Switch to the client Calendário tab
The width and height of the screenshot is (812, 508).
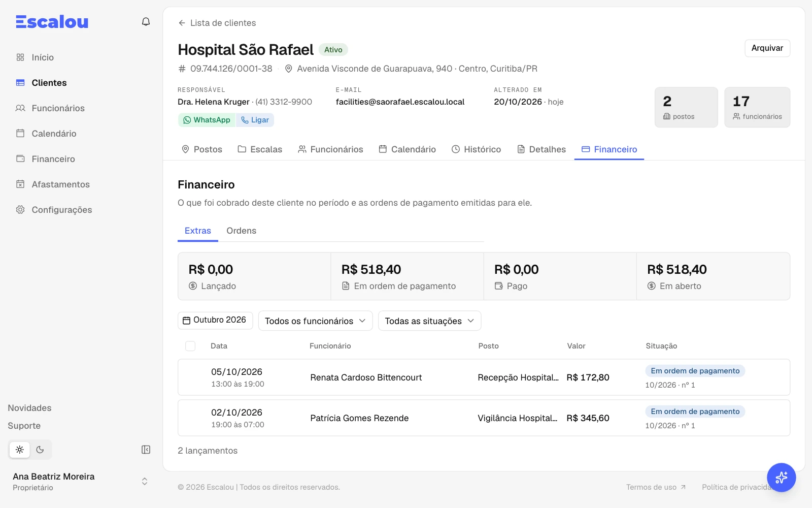407,149
